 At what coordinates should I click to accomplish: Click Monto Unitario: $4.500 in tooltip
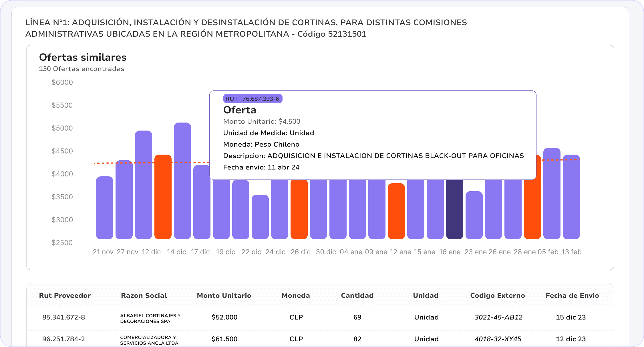point(262,121)
